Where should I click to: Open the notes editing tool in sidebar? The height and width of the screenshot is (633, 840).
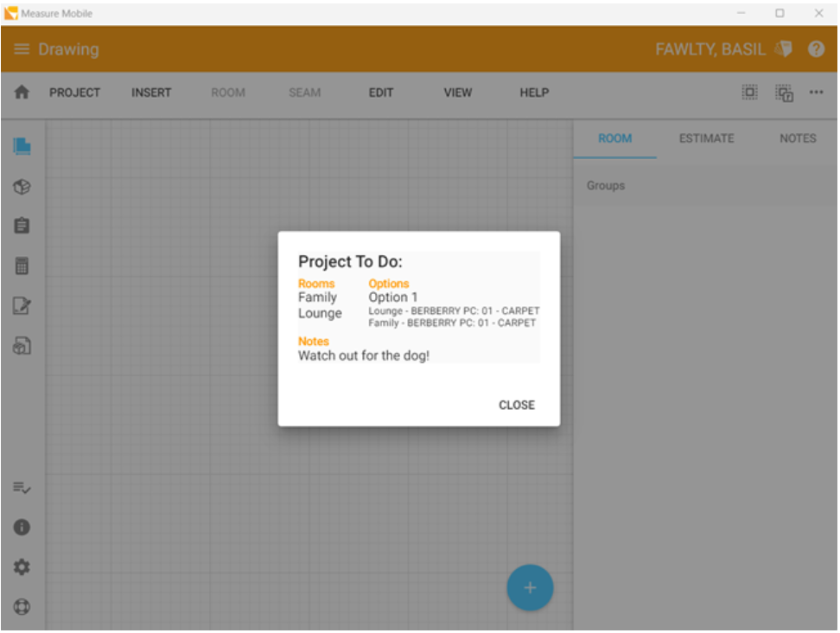21,305
